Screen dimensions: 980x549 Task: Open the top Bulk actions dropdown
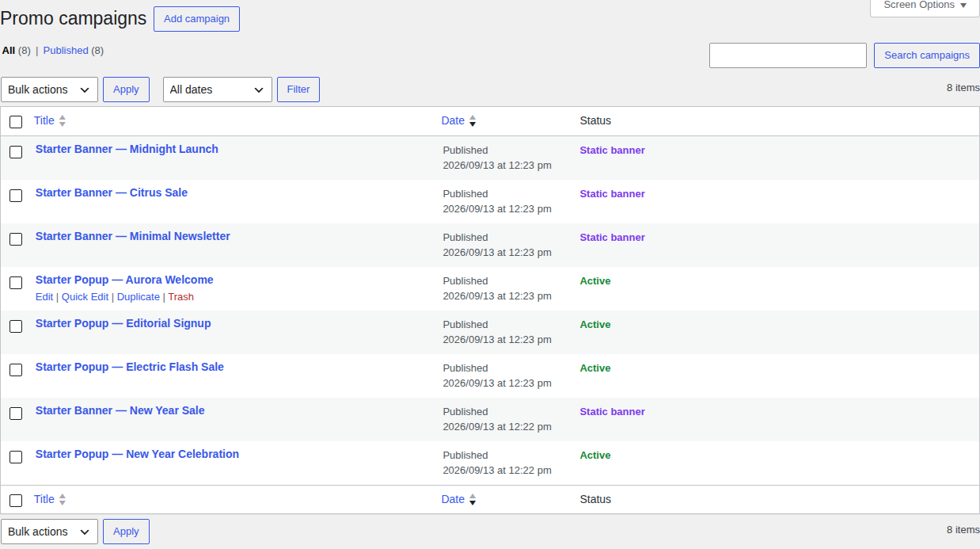pyautogui.click(x=49, y=90)
